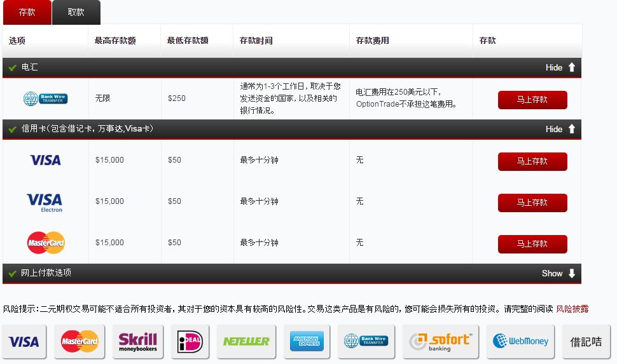Click the VISA logo in the first card row
The height and width of the screenshot is (364, 617).
pyautogui.click(x=46, y=160)
